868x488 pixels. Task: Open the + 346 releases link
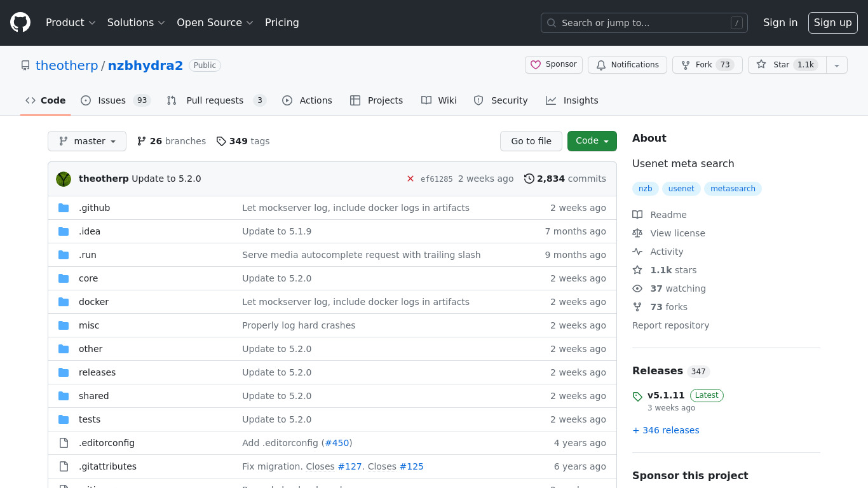coord(666,430)
